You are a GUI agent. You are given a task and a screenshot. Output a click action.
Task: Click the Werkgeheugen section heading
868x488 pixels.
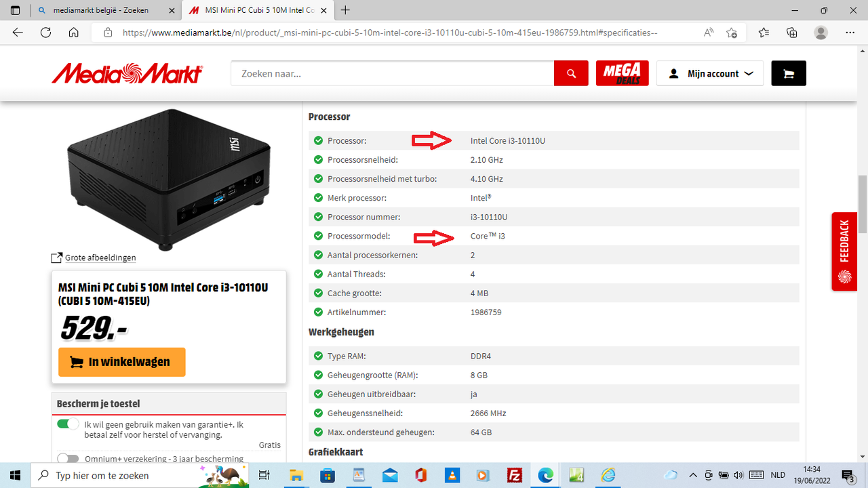coord(341,332)
